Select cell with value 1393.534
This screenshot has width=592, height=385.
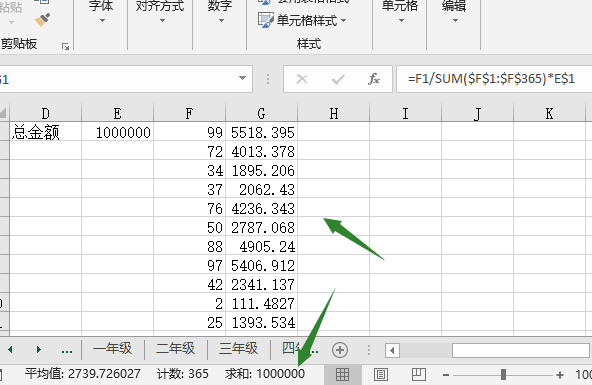(261, 322)
